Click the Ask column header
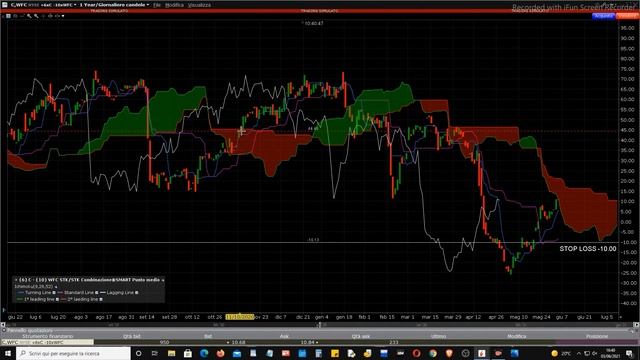Image resolution: width=640 pixels, height=360 pixels. coord(284,336)
